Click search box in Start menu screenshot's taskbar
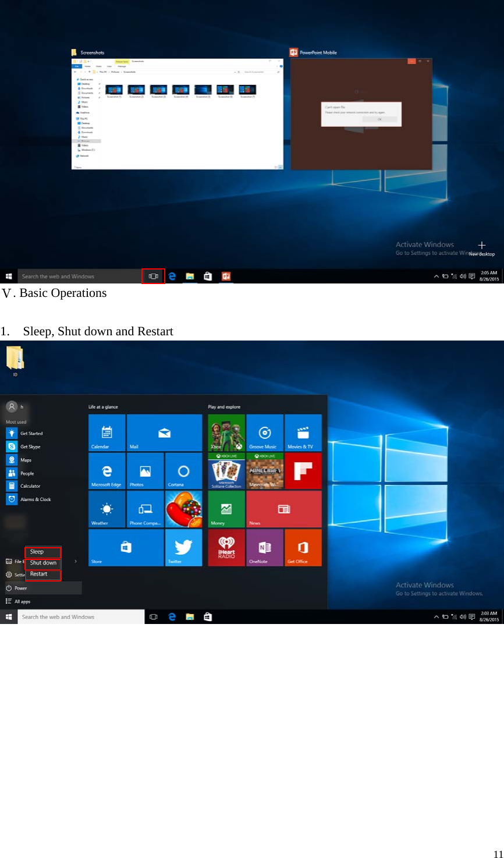 pos(81,617)
